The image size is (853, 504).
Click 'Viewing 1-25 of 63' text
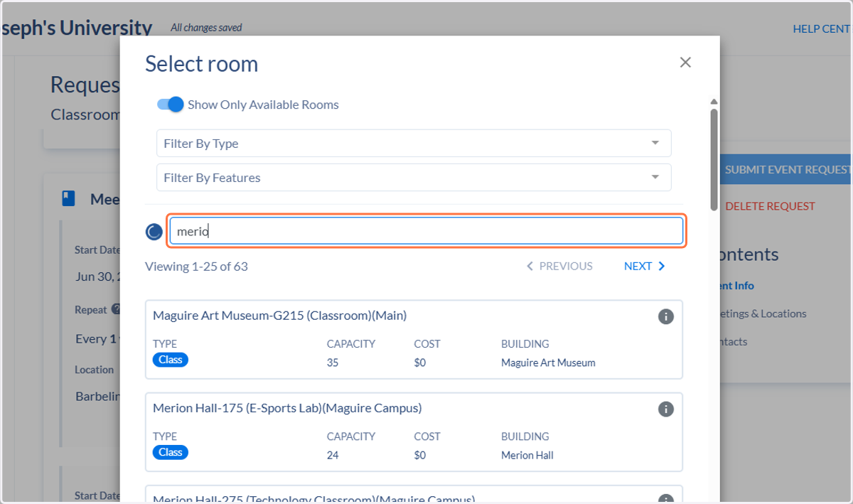pos(196,267)
